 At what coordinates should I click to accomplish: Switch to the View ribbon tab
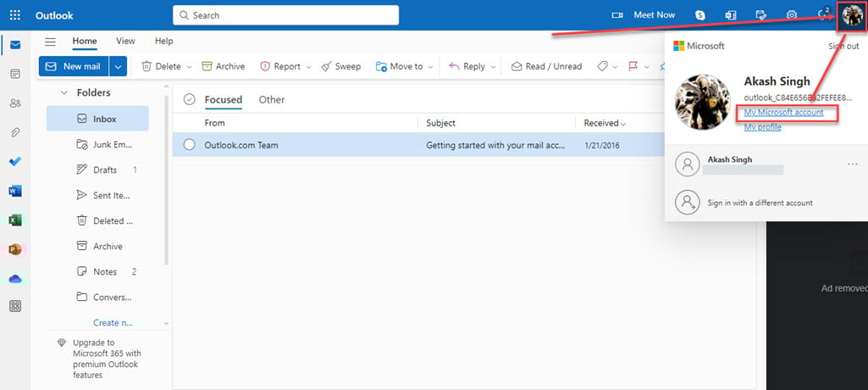(x=125, y=41)
